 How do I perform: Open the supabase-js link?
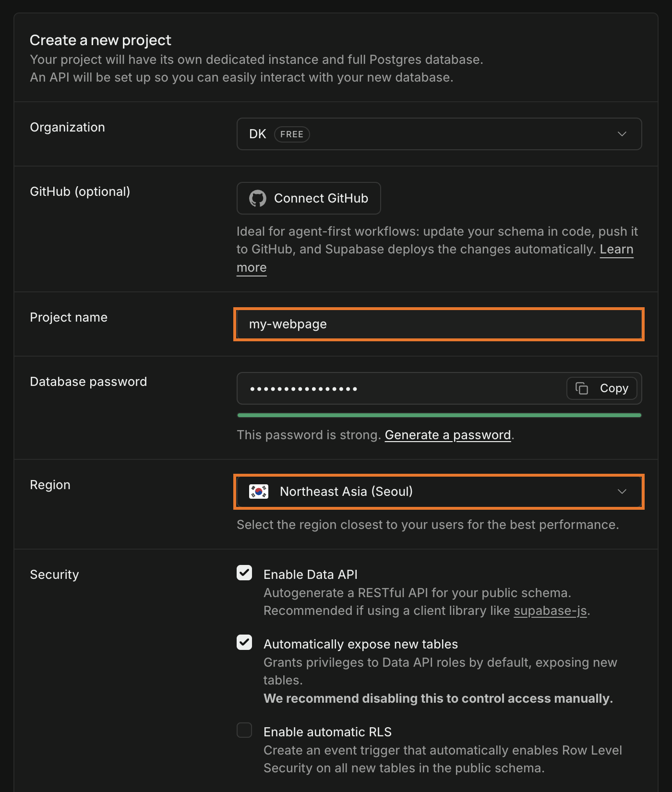(550, 611)
